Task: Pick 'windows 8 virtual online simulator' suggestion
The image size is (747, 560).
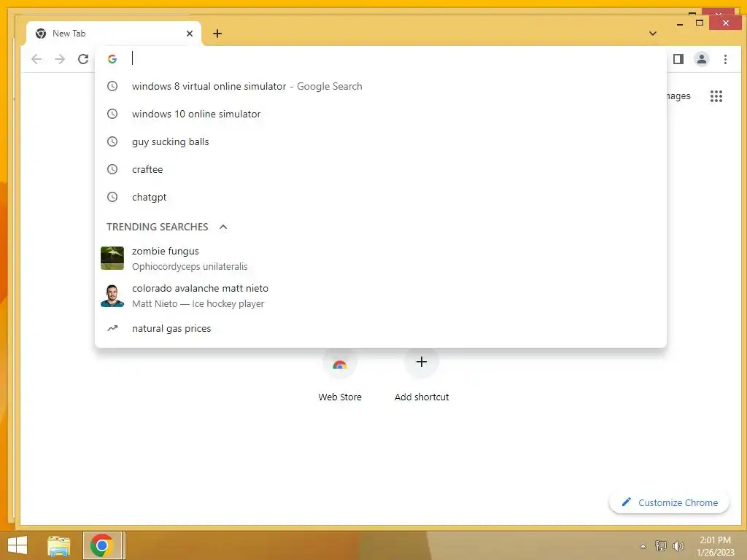Action: click(x=381, y=86)
